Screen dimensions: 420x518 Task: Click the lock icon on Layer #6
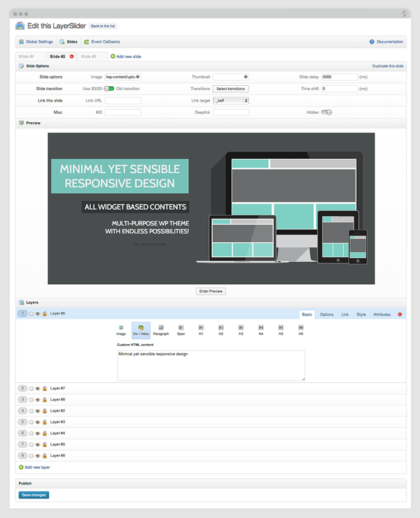45,313
